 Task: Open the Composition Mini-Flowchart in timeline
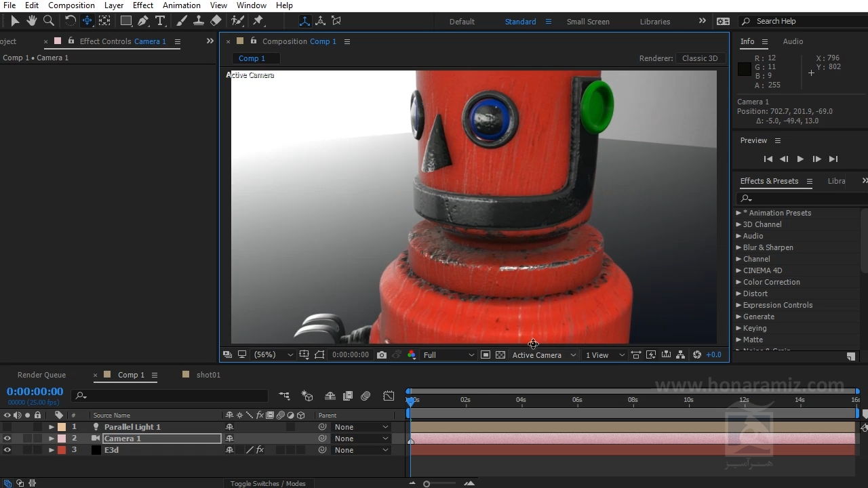coord(284,396)
